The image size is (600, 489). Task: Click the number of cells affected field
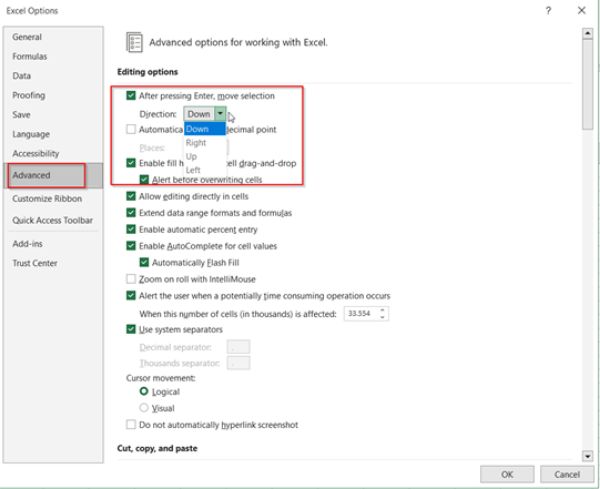[358, 313]
